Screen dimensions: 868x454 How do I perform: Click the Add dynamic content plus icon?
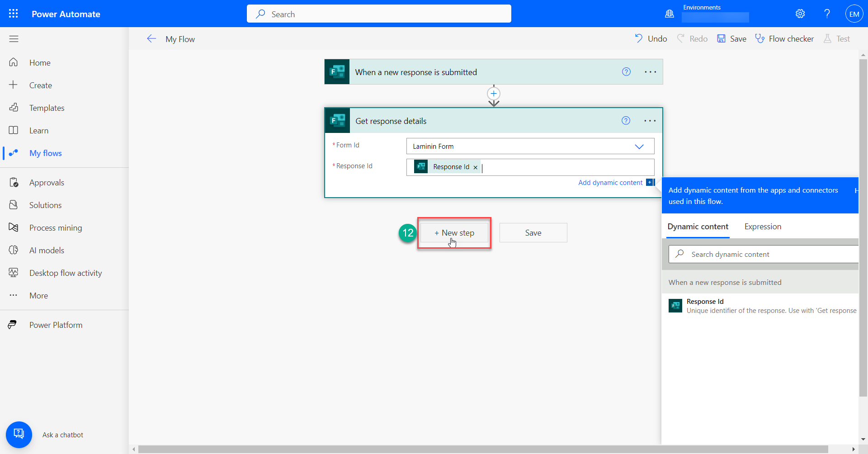(x=650, y=182)
